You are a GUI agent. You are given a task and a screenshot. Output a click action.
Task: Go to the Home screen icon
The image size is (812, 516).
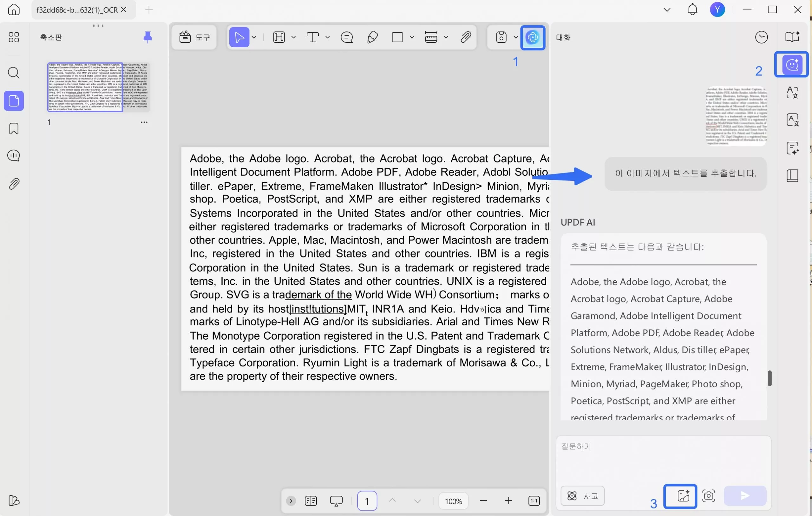(14, 10)
